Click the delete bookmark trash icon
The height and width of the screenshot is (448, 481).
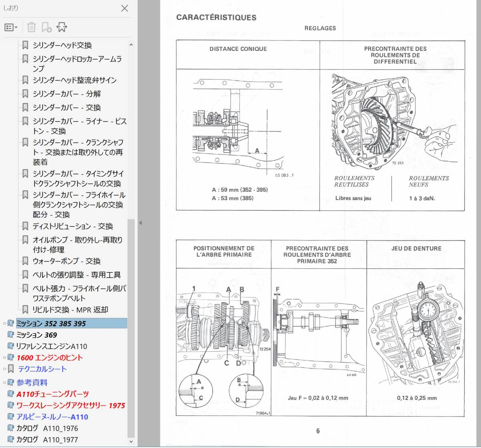[x=31, y=27]
